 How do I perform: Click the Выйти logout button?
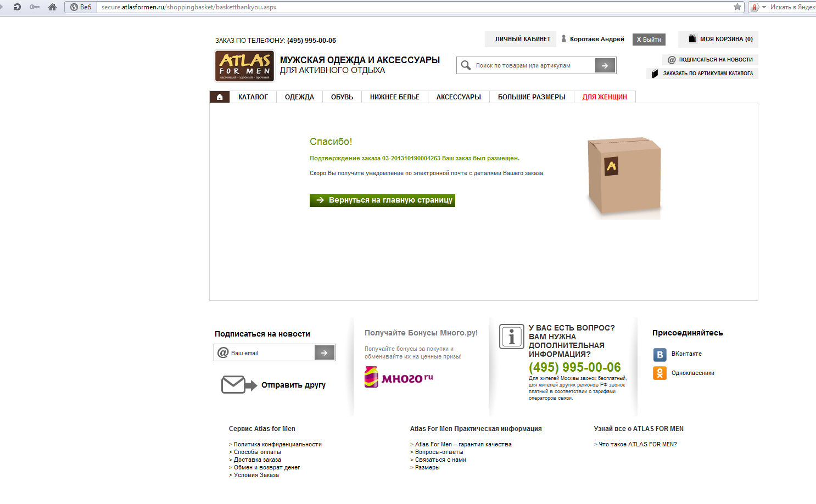649,40
